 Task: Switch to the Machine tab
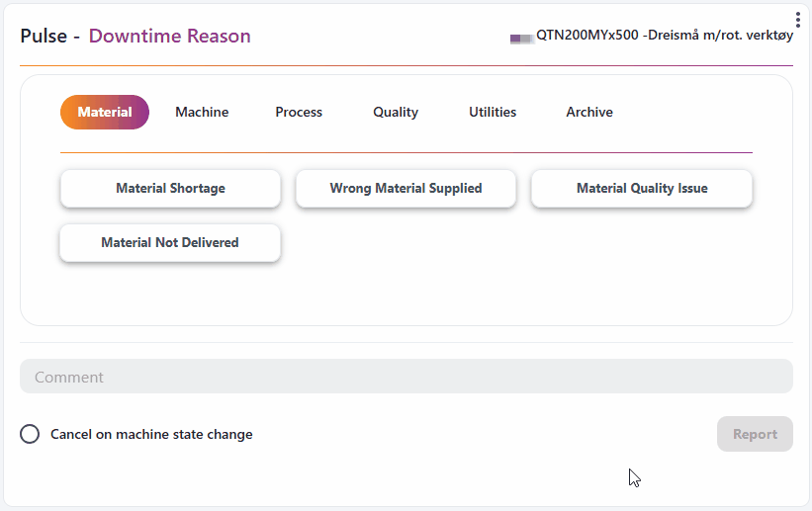pyautogui.click(x=202, y=113)
